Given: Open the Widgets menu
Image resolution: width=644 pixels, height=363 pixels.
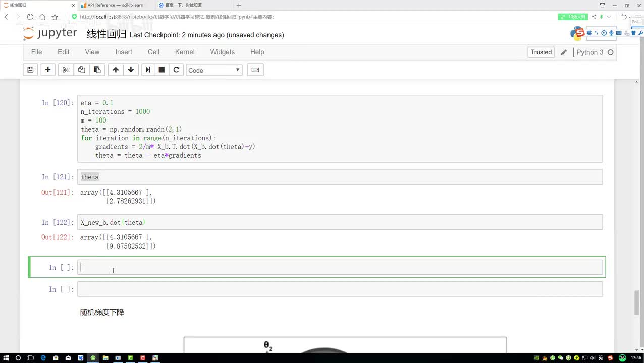Looking at the screenshot, I should tap(222, 52).
